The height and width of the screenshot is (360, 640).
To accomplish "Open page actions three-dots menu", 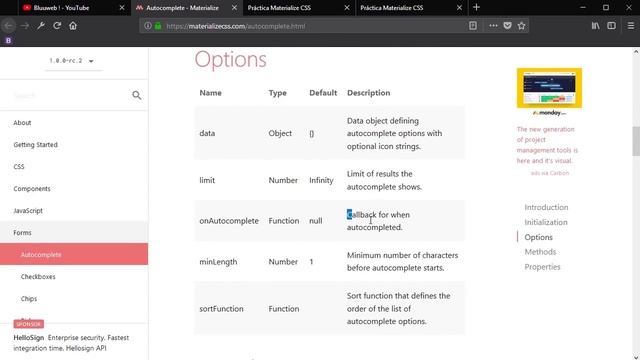I will (x=493, y=26).
